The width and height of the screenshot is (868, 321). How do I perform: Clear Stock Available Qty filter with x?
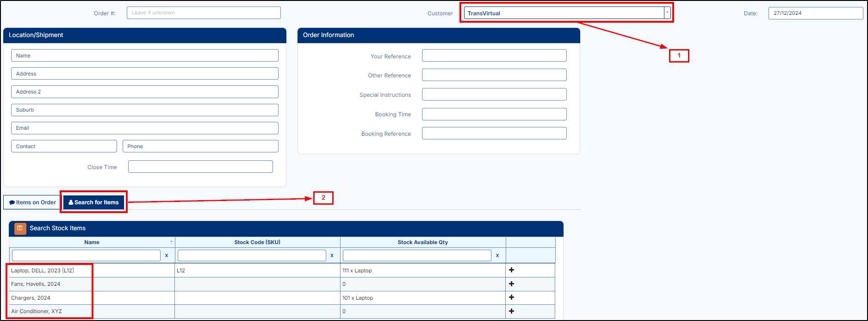point(497,255)
